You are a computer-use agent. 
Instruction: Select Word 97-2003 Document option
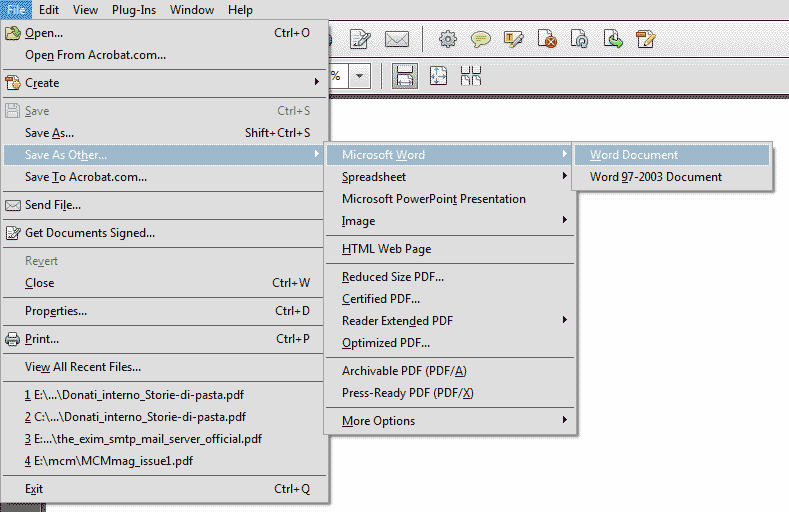[x=672, y=177]
